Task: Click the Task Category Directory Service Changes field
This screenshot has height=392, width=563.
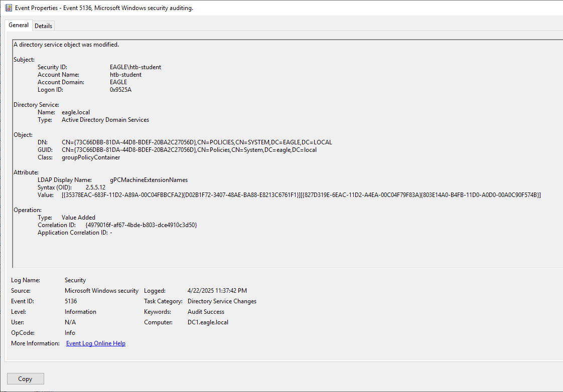Action: click(222, 301)
